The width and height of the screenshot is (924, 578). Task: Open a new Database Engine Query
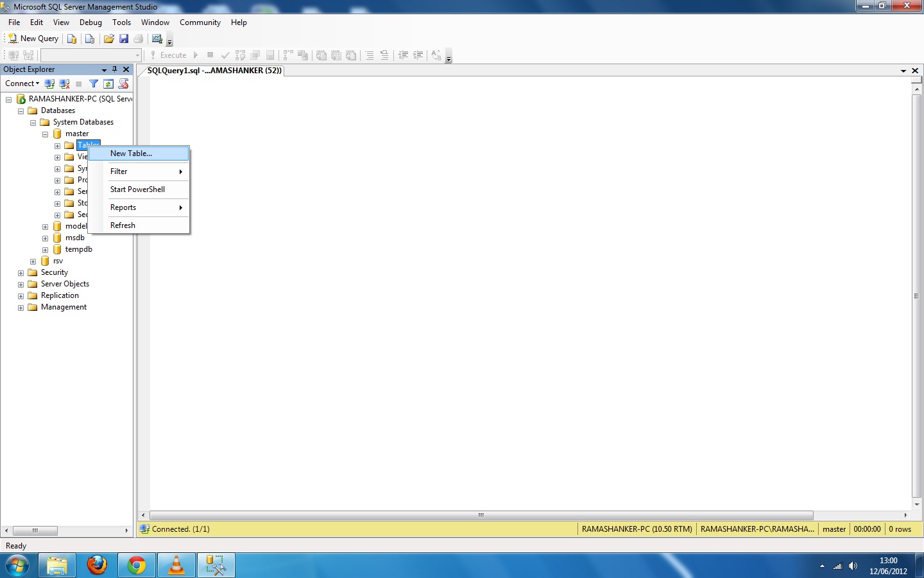(72, 39)
